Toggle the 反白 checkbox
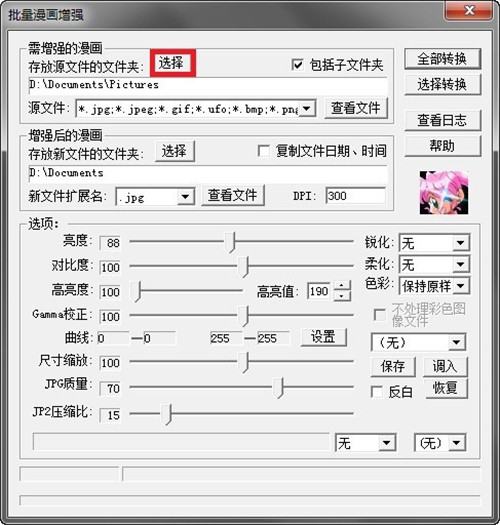 click(377, 392)
